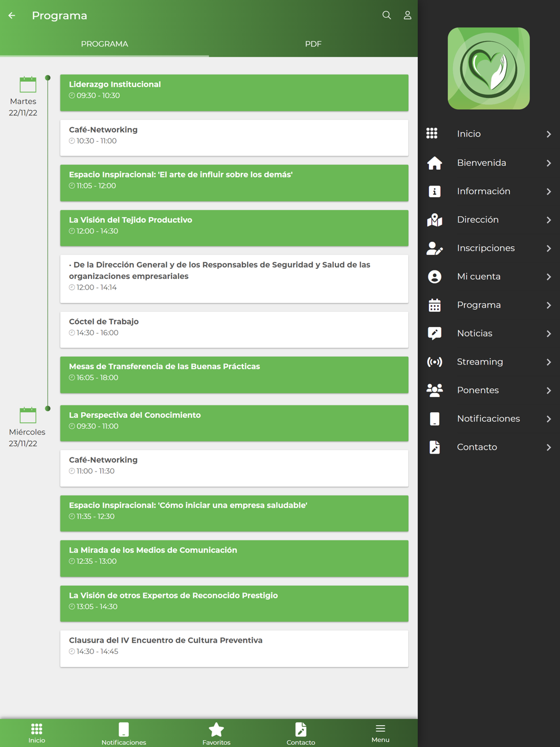Open the Bienvenida menu label

tap(482, 163)
